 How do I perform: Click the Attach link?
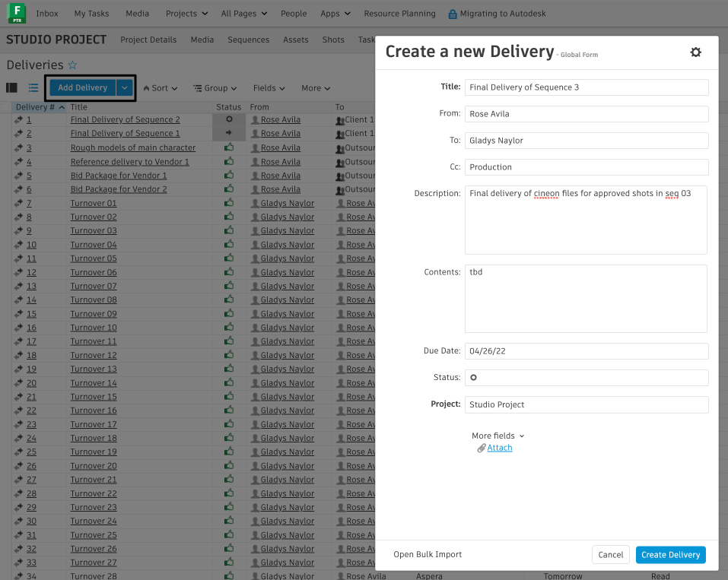(x=500, y=448)
